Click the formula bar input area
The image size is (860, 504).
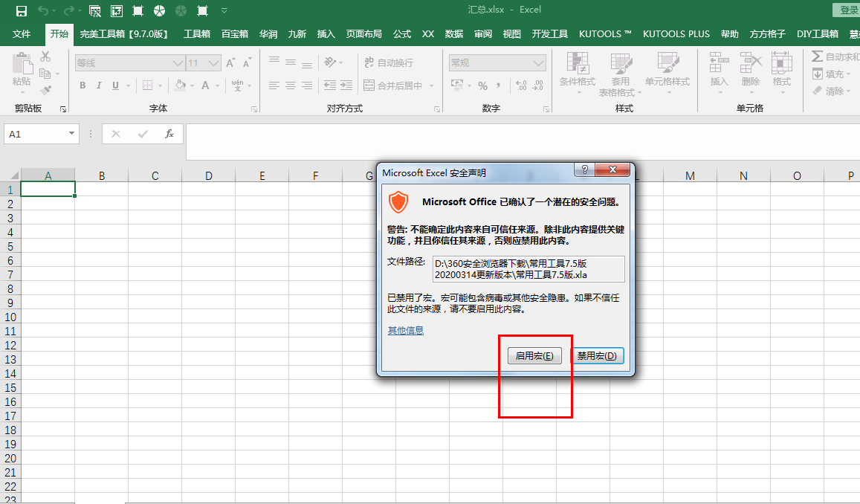[x=523, y=141]
